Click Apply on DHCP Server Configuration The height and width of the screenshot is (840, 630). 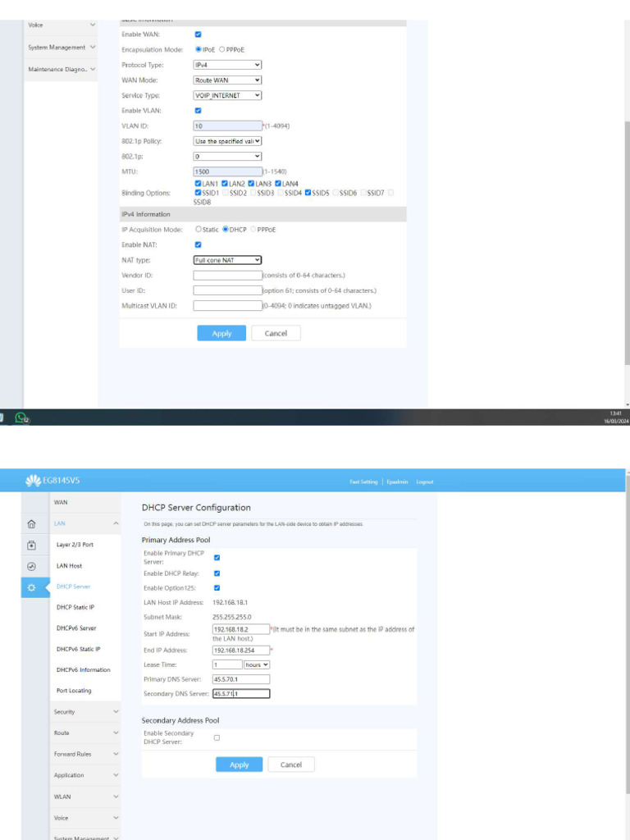tap(239, 765)
